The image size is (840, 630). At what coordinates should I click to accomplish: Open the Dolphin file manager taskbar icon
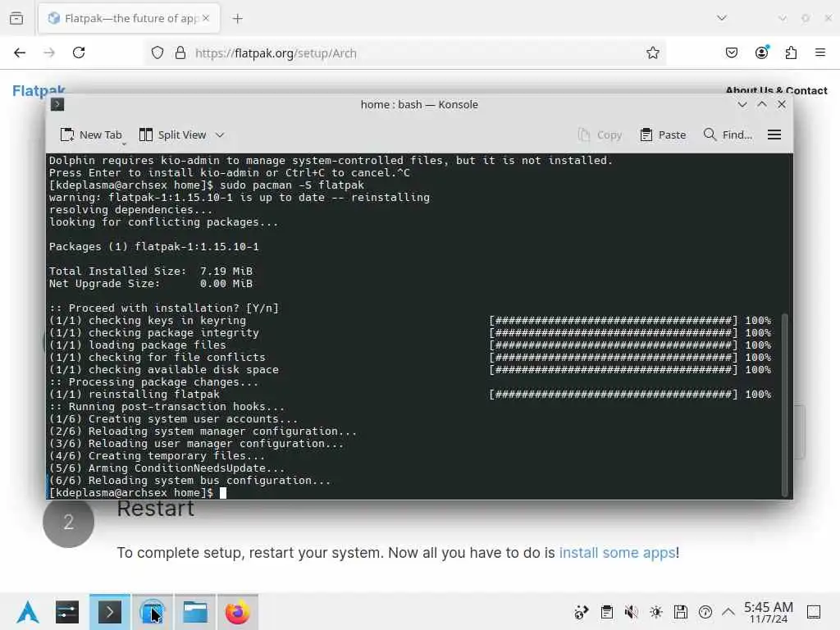click(195, 612)
